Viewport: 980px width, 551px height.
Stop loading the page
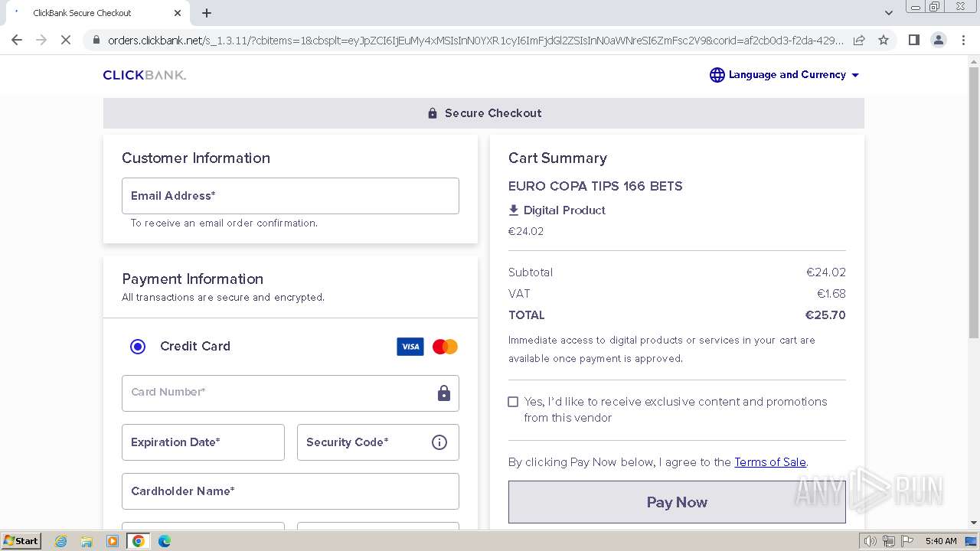pyautogui.click(x=66, y=40)
